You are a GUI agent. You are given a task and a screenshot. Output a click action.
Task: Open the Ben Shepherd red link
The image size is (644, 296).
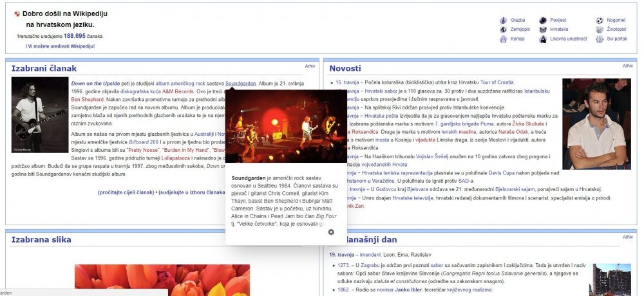coord(88,100)
